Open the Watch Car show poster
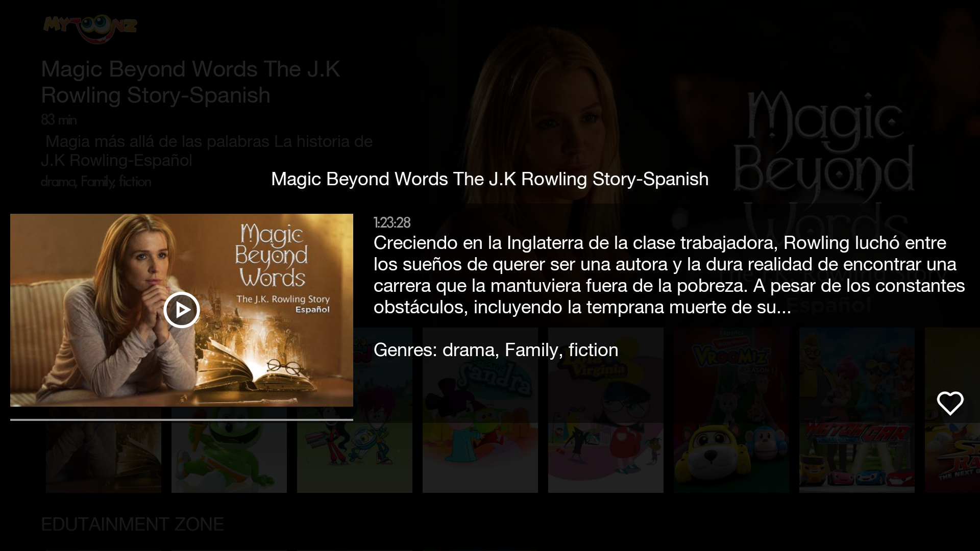This screenshot has width=980, height=551. 856,410
